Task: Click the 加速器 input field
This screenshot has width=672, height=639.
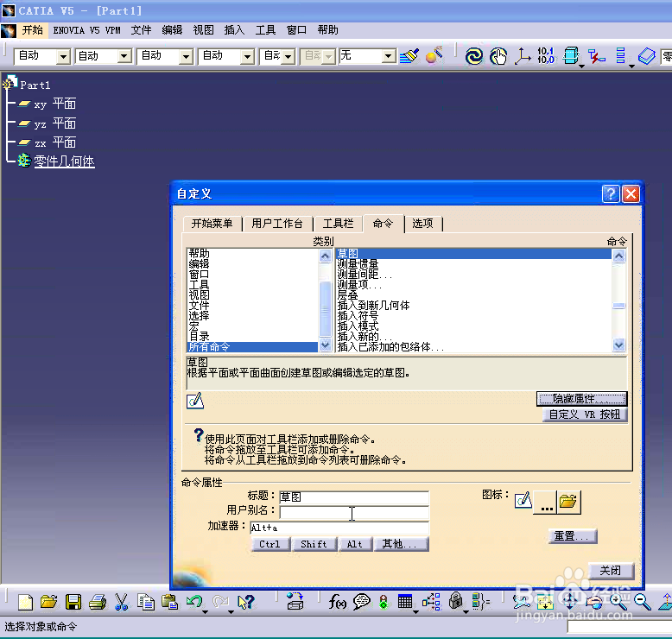Action: click(339, 528)
